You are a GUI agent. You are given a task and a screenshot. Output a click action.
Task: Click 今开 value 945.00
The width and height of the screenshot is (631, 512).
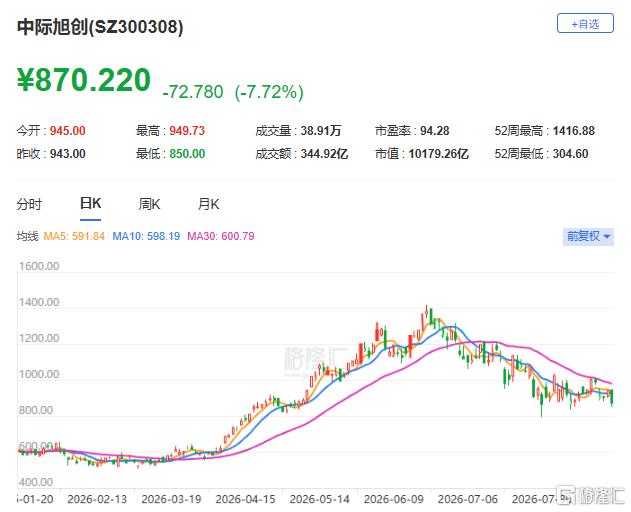click(68, 131)
